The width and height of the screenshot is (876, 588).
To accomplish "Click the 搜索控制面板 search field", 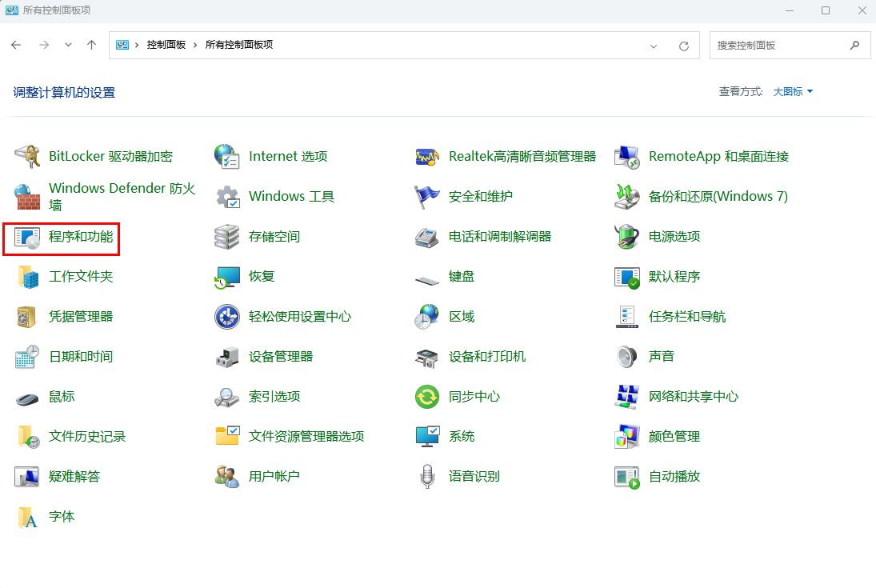I will [790, 46].
